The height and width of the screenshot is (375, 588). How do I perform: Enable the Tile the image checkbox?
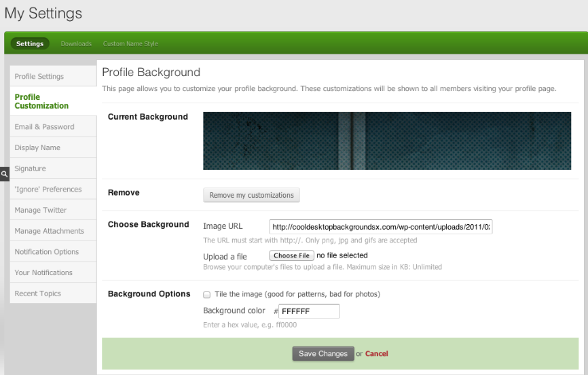(207, 295)
